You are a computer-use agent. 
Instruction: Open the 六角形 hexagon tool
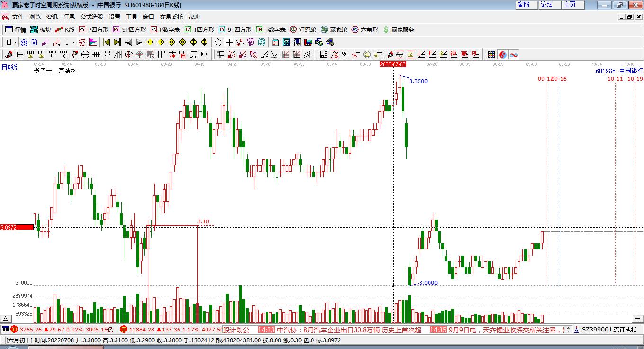(365, 29)
